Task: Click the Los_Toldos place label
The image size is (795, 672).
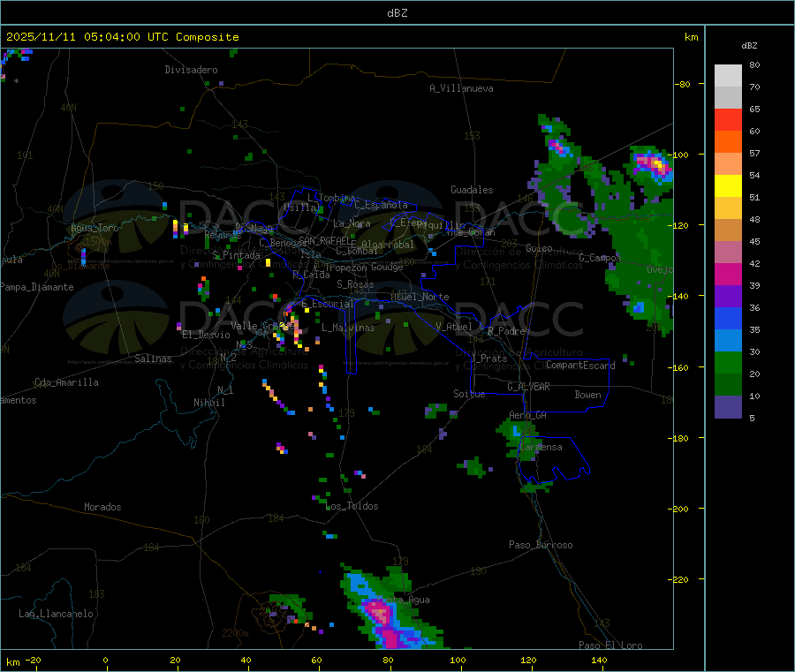Action: click(352, 506)
